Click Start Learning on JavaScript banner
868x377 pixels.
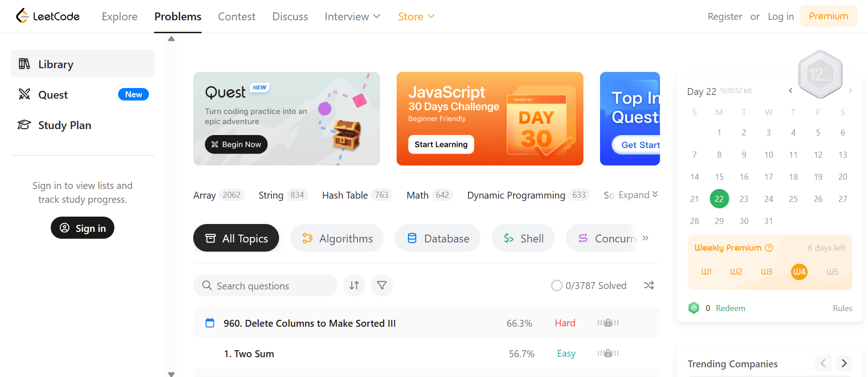click(441, 144)
